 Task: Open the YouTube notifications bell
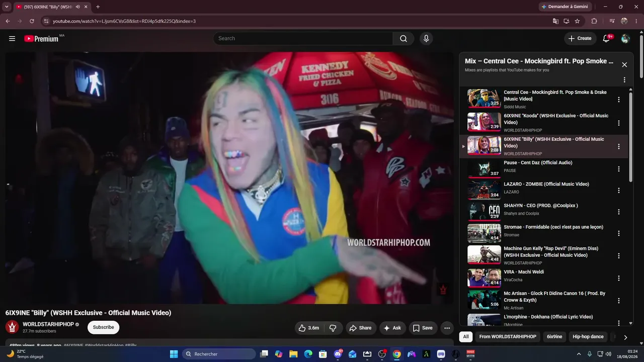606,39
